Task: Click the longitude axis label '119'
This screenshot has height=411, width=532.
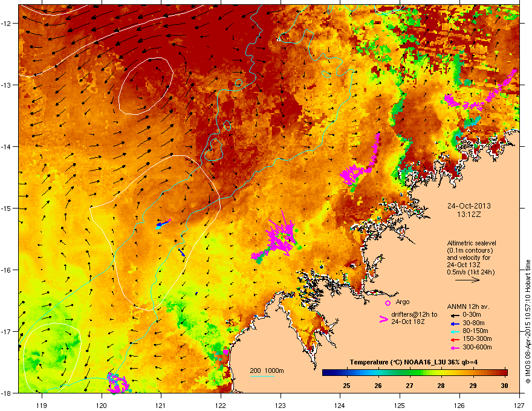Action: click(42, 405)
